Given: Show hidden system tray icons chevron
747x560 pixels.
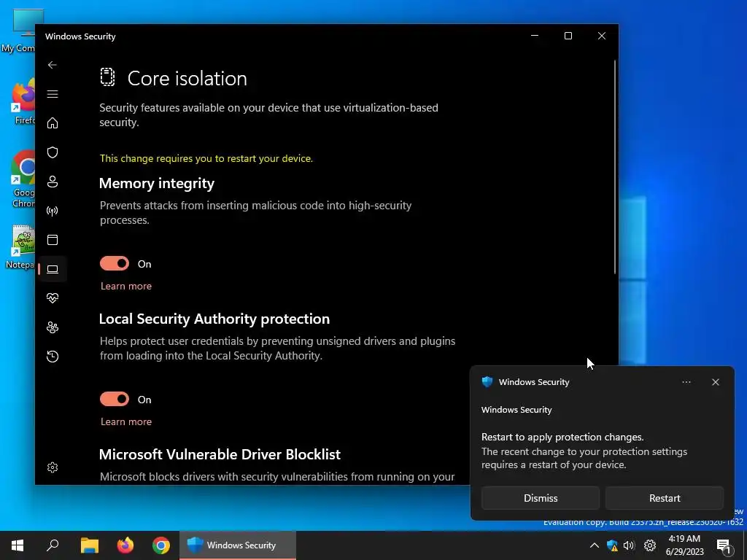Looking at the screenshot, I should (594, 545).
